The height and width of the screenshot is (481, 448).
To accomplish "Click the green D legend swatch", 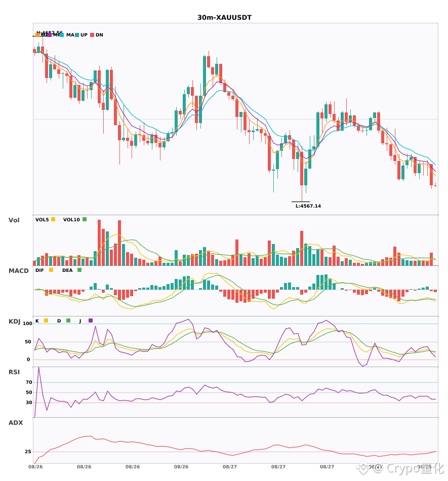I will (x=68, y=320).
